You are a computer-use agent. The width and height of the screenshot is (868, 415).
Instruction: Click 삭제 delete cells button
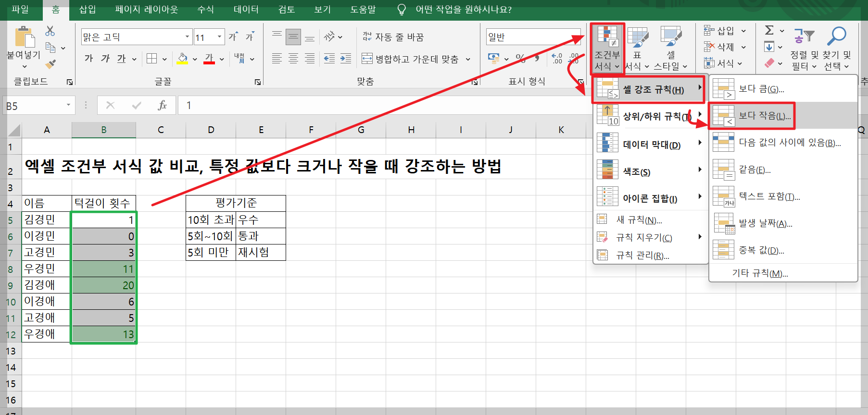point(725,47)
